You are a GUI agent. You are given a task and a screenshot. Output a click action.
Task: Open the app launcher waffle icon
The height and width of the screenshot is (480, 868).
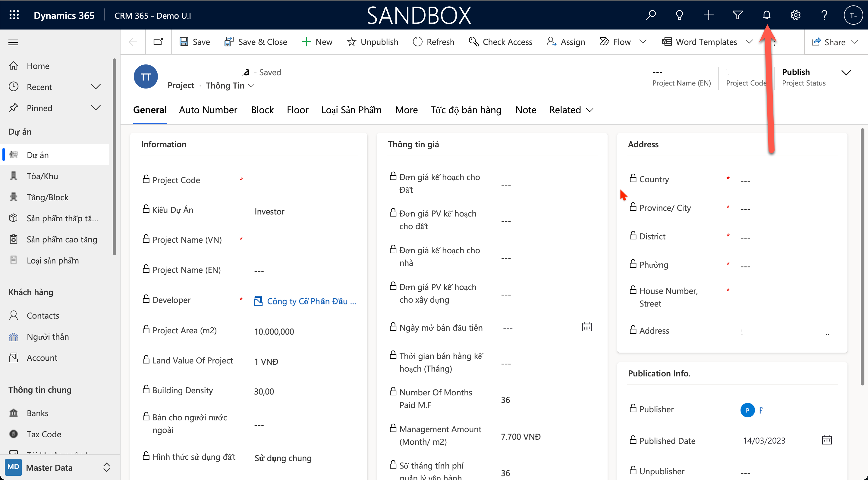click(14, 15)
